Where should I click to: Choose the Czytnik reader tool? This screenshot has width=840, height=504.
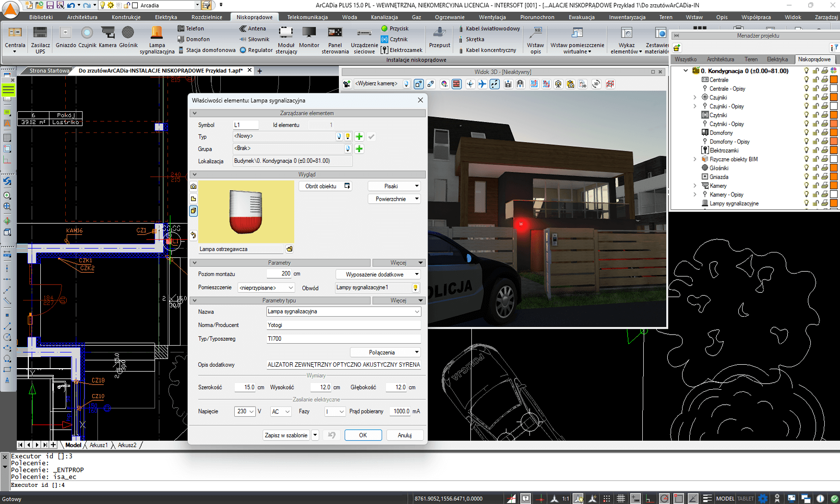point(394,39)
